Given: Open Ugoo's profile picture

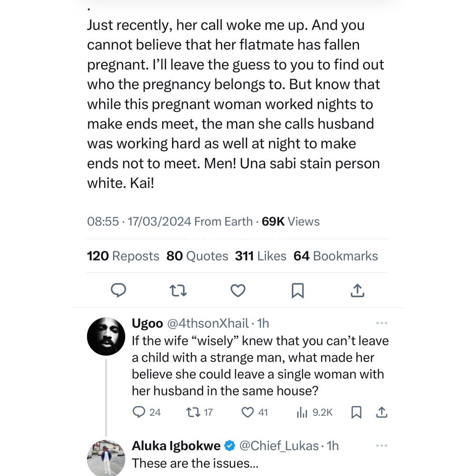Looking at the screenshot, I should [x=106, y=336].
